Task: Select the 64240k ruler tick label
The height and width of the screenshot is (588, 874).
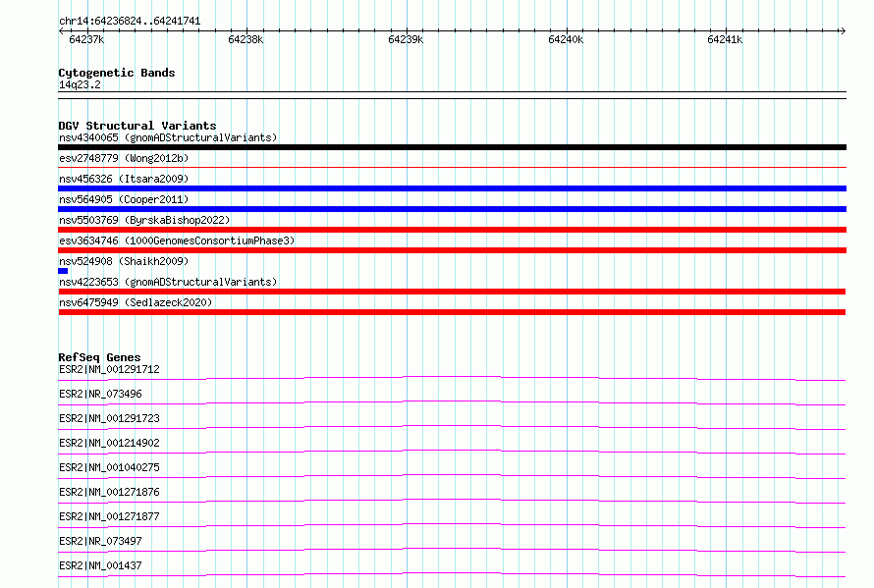Action: [x=566, y=39]
